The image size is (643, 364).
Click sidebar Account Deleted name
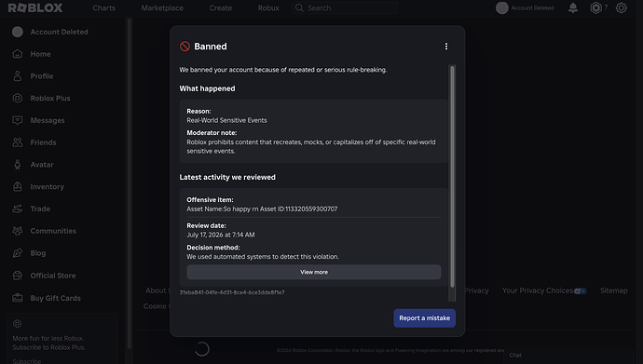59,32
